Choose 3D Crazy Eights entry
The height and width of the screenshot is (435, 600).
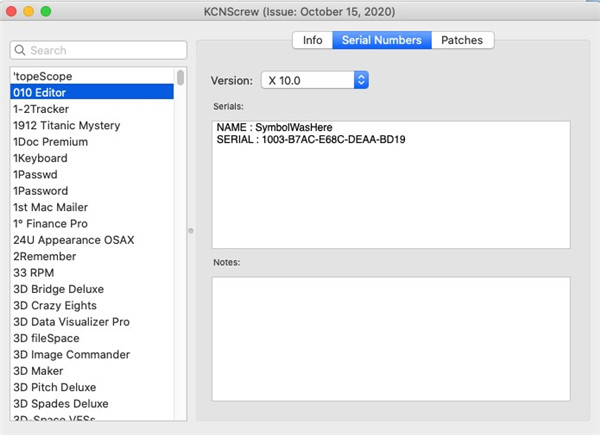click(92, 306)
